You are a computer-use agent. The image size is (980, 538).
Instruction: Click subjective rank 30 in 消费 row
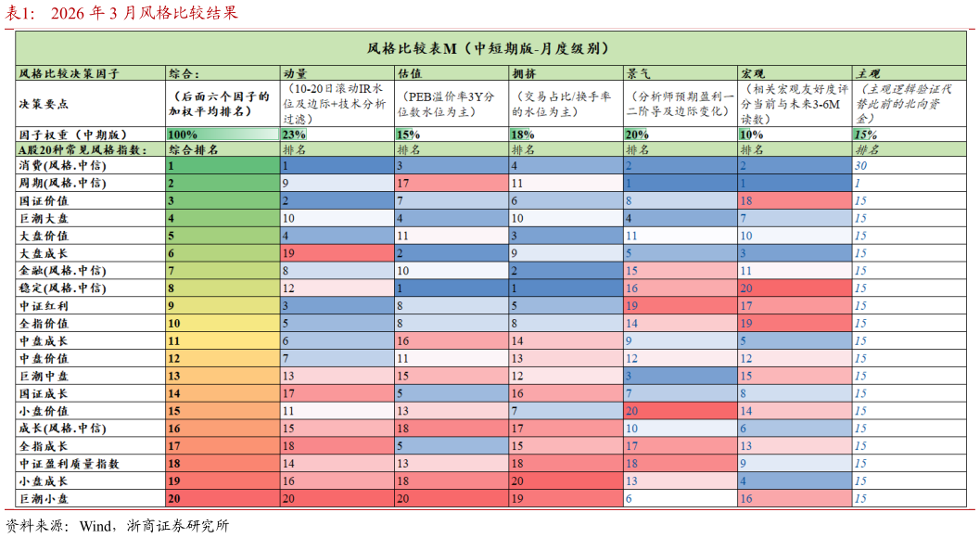[910, 166]
